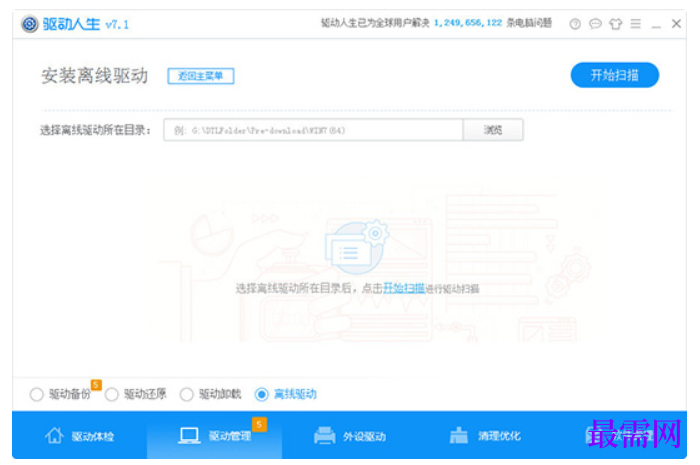Open the skin shirt icon

click(x=616, y=24)
